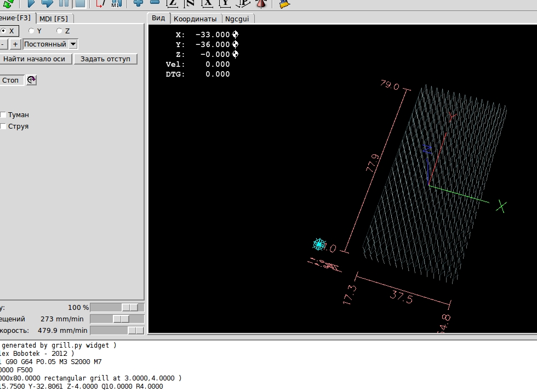
Task: Open the Ngcgui tab
Action: point(237,19)
